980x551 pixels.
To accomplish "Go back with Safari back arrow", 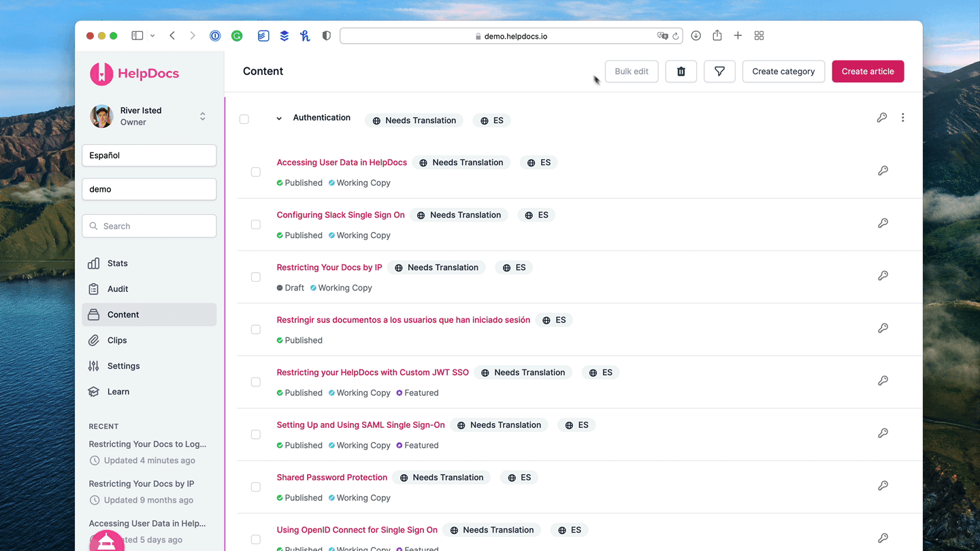I will tap(172, 35).
